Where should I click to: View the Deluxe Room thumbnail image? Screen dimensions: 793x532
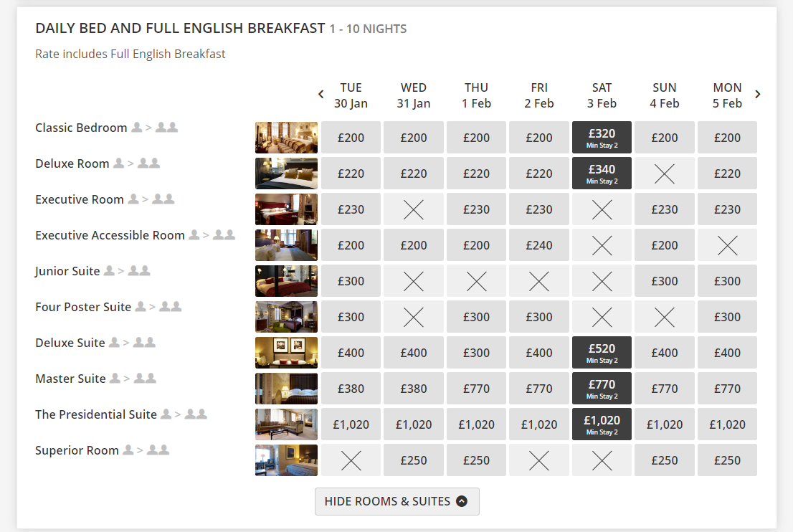coord(286,174)
